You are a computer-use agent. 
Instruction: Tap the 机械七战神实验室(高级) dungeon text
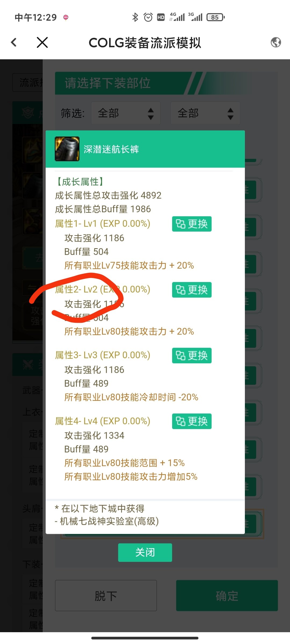(109, 521)
